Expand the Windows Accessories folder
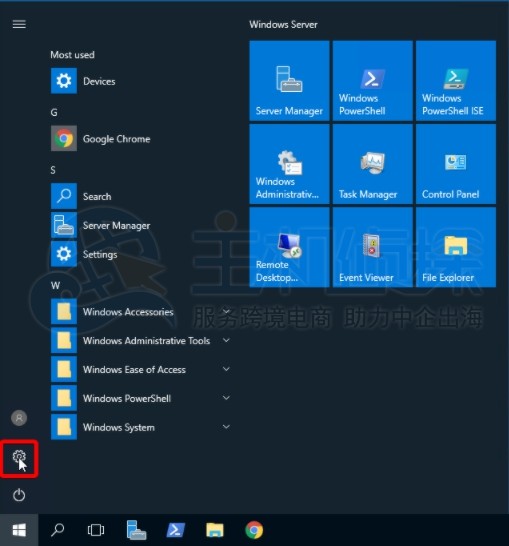This screenshot has width=509, height=546. (x=141, y=312)
